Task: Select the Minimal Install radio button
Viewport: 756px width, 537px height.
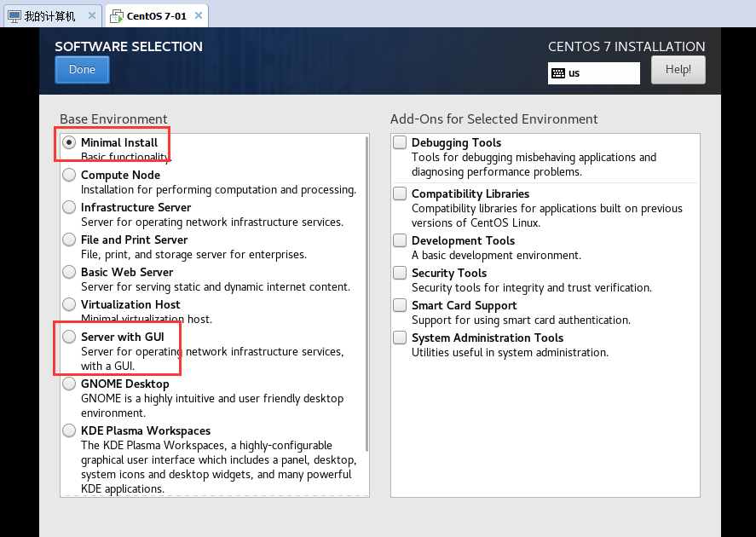Action: click(x=69, y=142)
